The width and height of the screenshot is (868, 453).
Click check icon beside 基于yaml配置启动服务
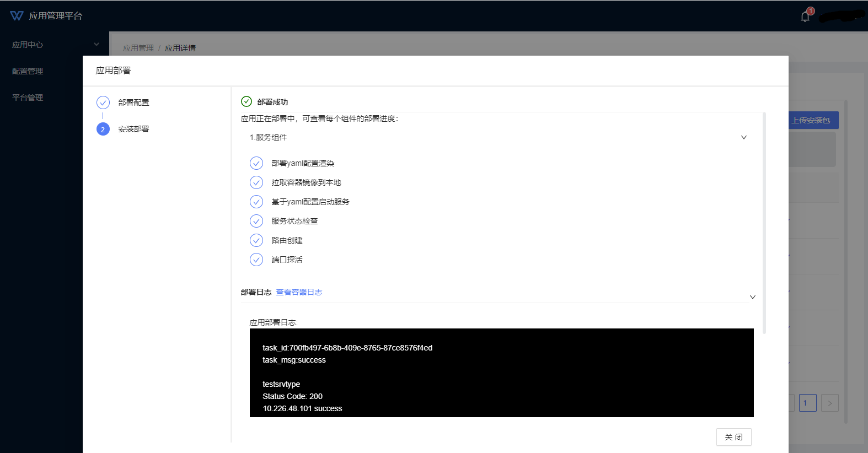click(256, 202)
